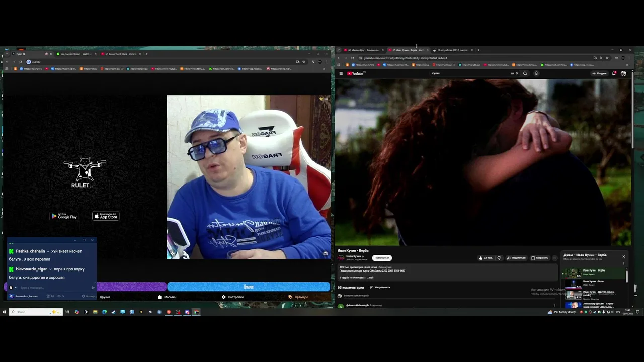Open options for the AlexeiMaier comment
The width and height of the screenshot is (644, 362).
point(555,305)
